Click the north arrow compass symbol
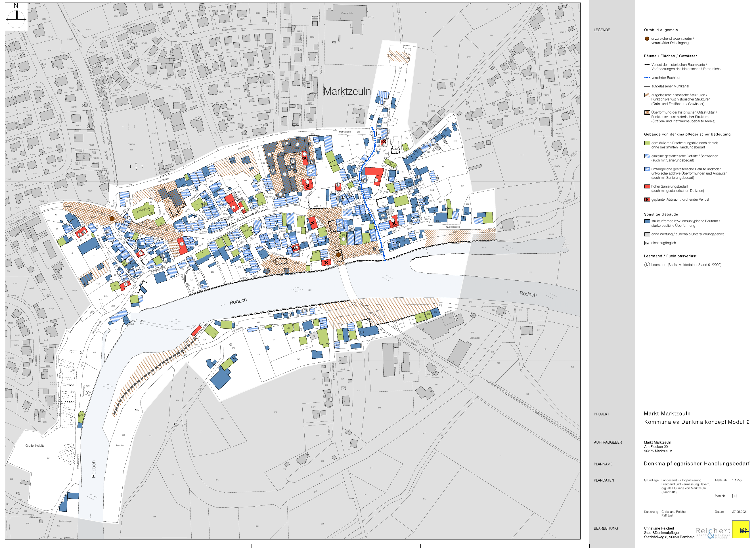The height and width of the screenshot is (548, 756). 16,17
